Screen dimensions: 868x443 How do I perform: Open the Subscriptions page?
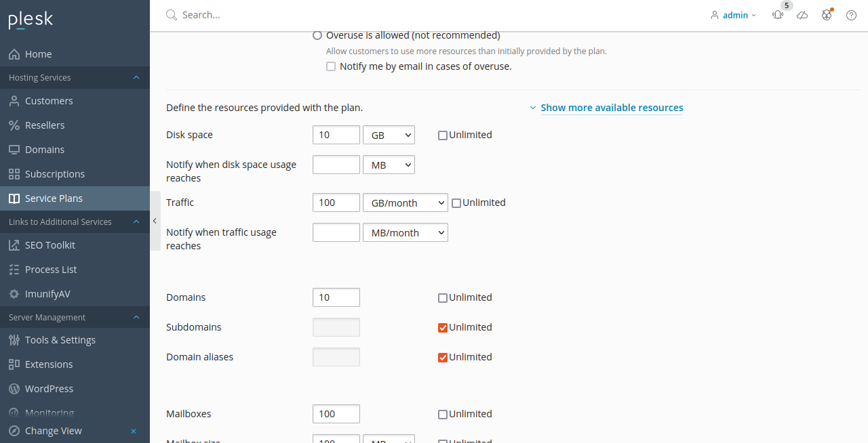(x=56, y=173)
